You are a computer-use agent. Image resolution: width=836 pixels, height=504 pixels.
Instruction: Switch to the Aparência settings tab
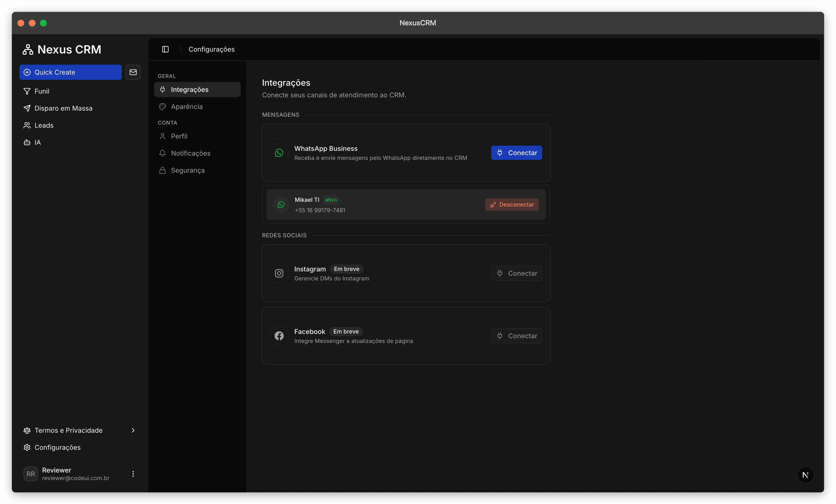coord(197,107)
